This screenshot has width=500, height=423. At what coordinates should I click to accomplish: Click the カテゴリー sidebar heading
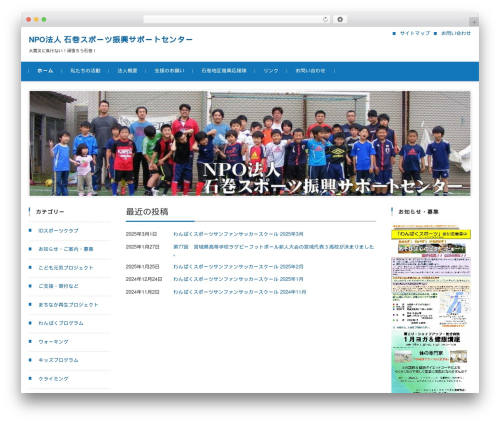pos(50,212)
